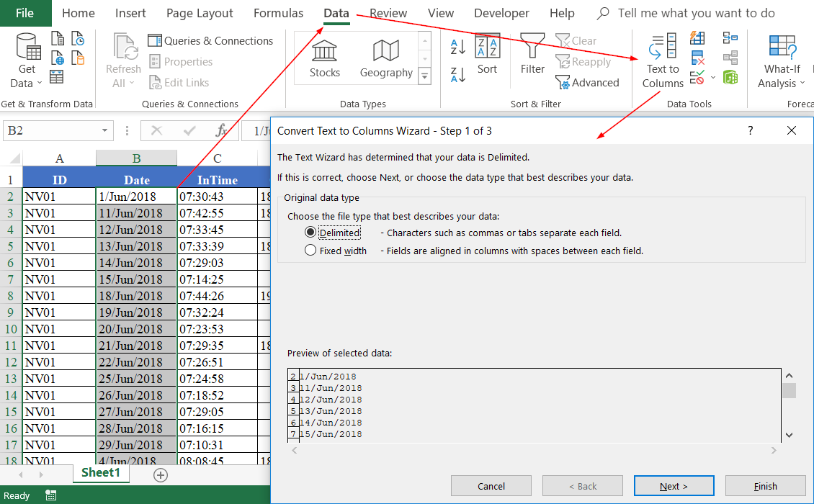814x504 pixels.
Task: Click Text to Columns
Action: click(663, 60)
